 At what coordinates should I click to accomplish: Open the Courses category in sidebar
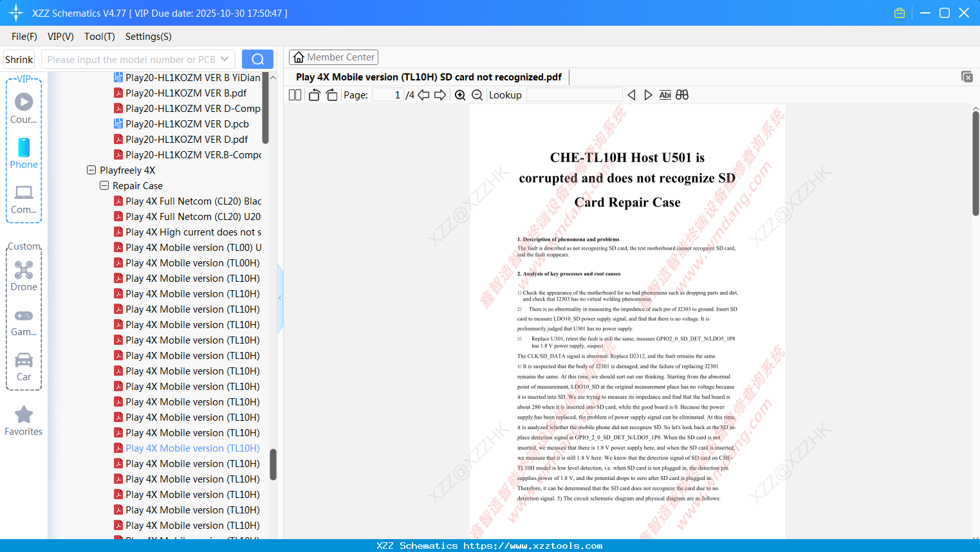(x=24, y=109)
